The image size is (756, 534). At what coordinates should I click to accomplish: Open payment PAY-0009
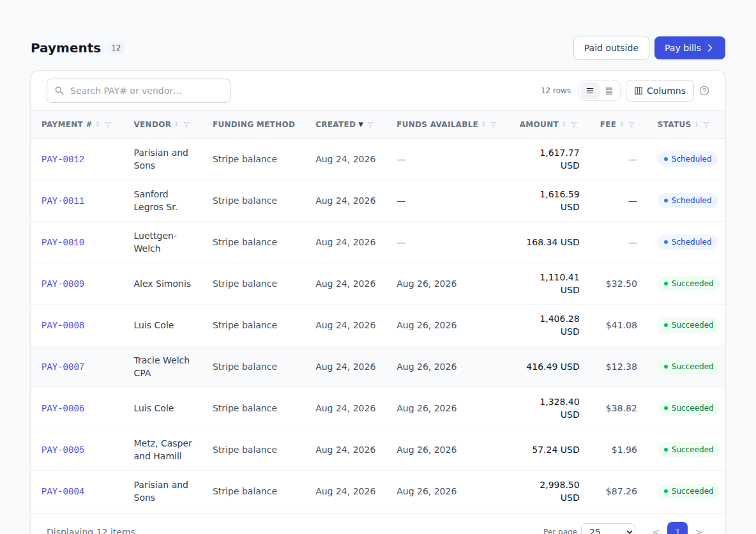(x=63, y=284)
